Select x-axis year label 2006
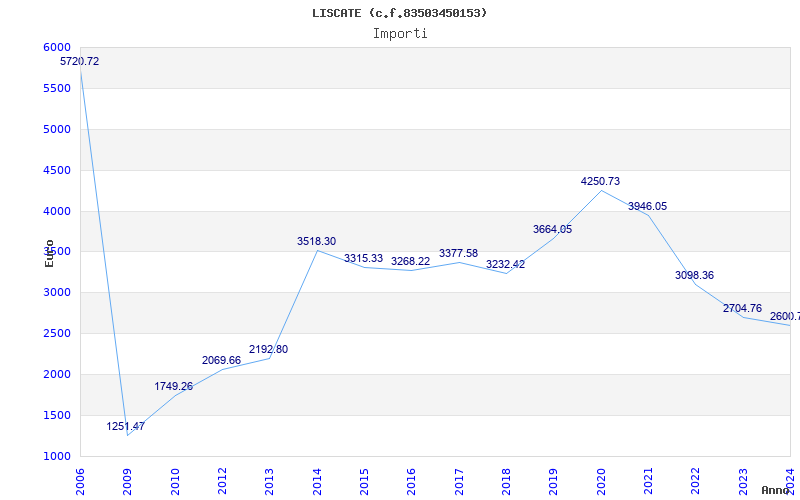This screenshot has width=800, height=500. click(80, 481)
